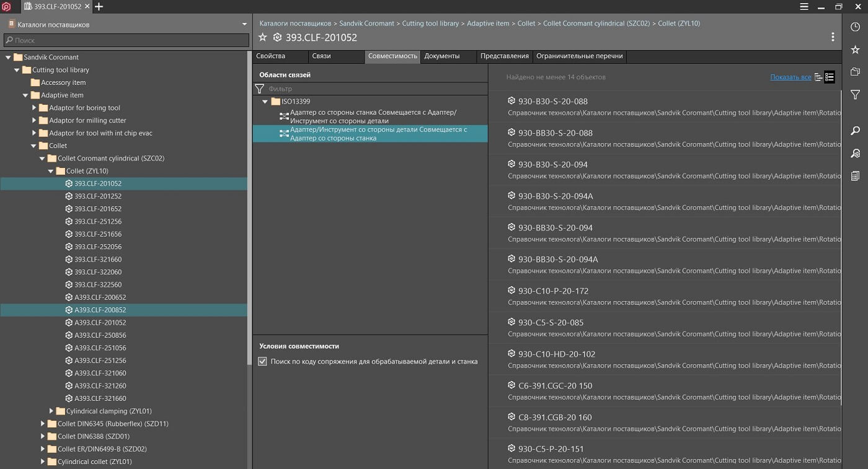
Task: Expand Cylindrical clamping (ZYL01)
Action: tap(51, 411)
